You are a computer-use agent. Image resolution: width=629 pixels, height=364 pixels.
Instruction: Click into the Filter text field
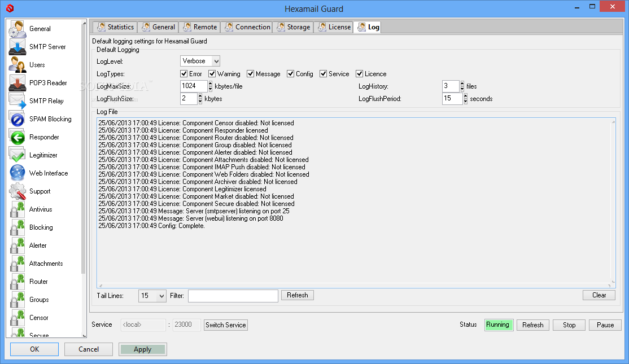[233, 296]
